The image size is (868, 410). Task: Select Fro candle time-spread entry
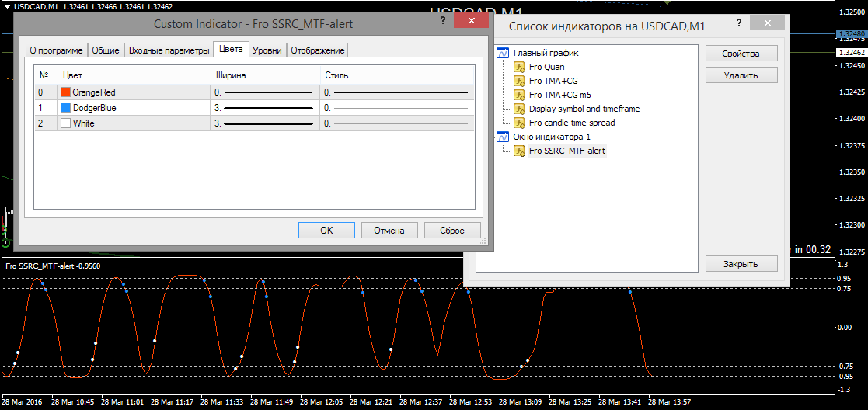point(572,122)
